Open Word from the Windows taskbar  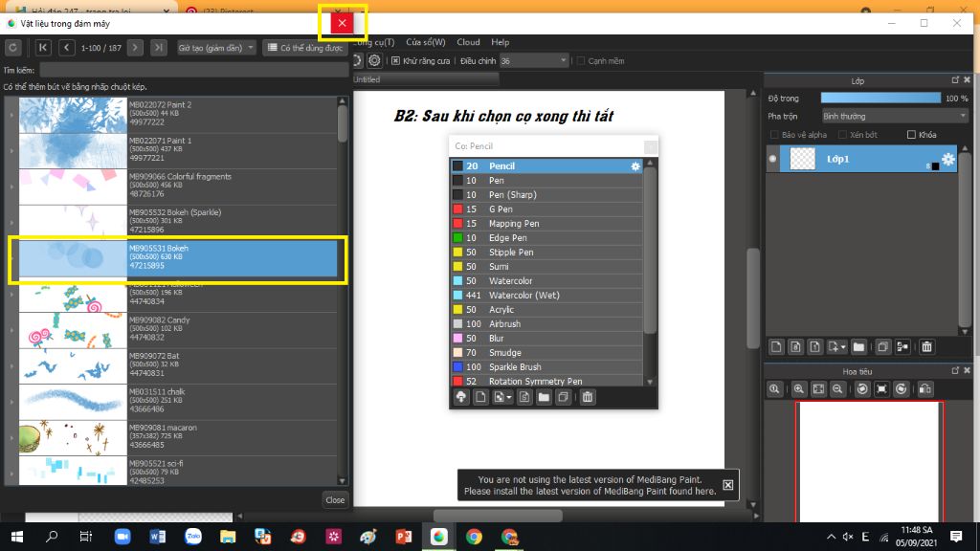point(158,536)
